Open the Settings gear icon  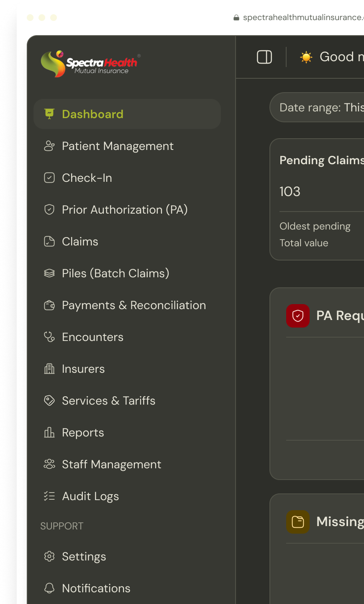tap(49, 557)
